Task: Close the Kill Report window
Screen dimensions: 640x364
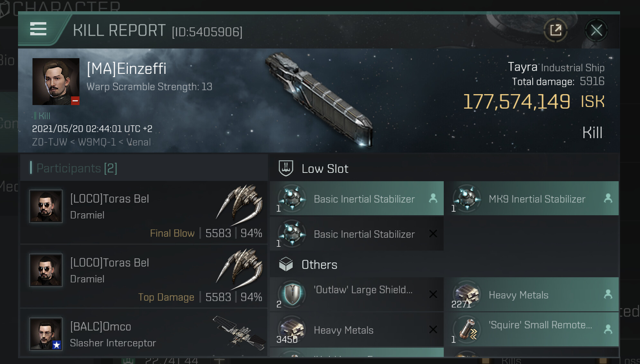Action: click(596, 31)
